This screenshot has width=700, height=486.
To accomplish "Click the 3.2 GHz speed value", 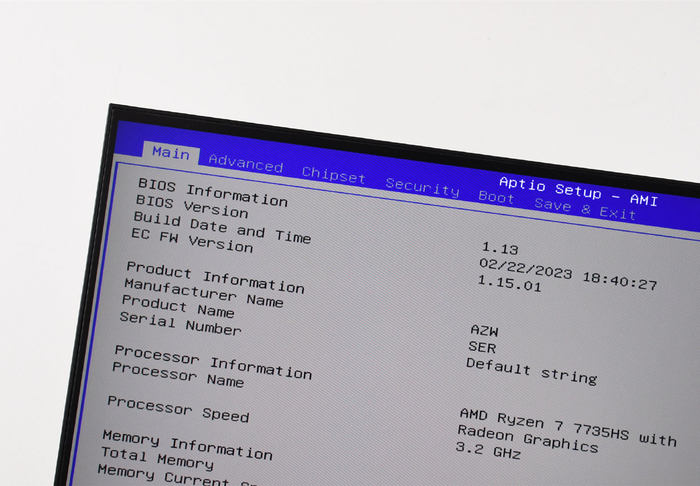I will pyautogui.click(x=488, y=450).
